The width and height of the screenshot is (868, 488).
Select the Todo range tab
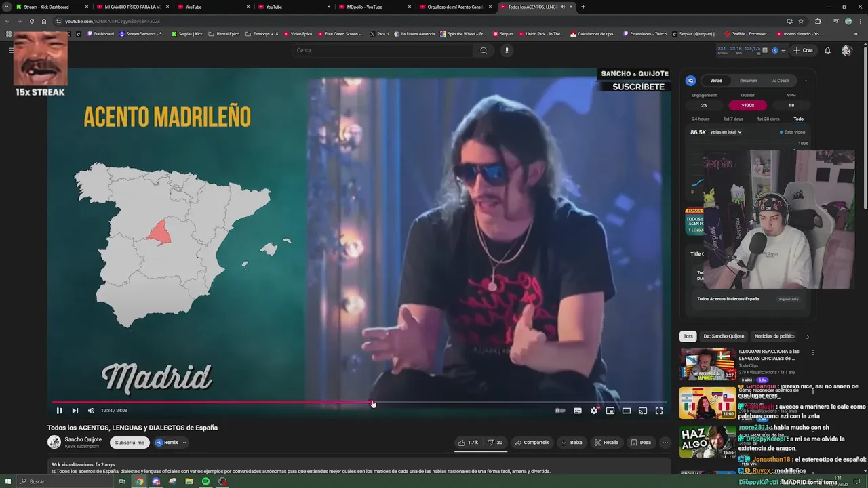[x=799, y=119]
